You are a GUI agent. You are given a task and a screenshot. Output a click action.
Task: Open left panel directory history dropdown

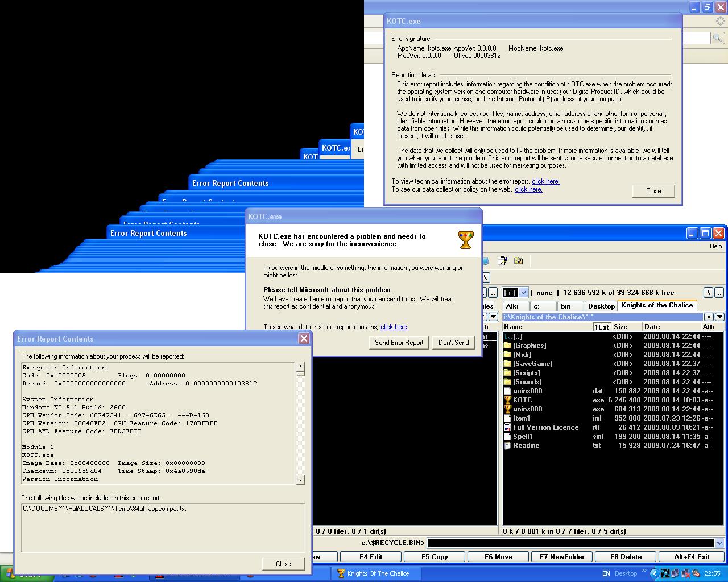point(493,317)
